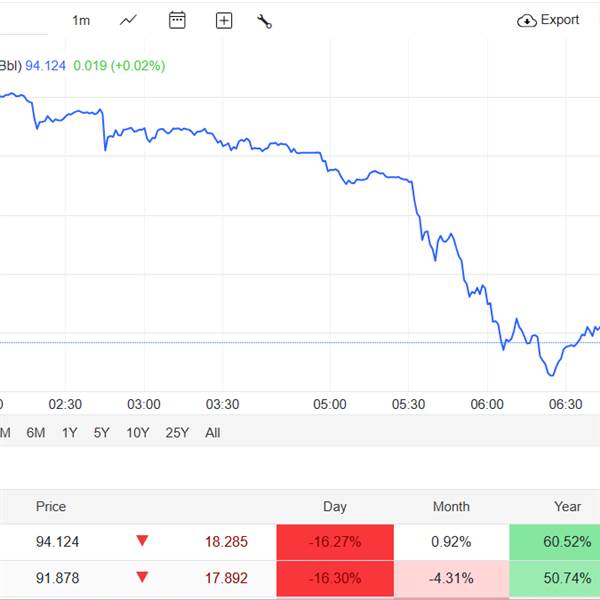Click the 60.52% green year cell
This screenshot has width=600, height=600.
[x=554, y=542]
